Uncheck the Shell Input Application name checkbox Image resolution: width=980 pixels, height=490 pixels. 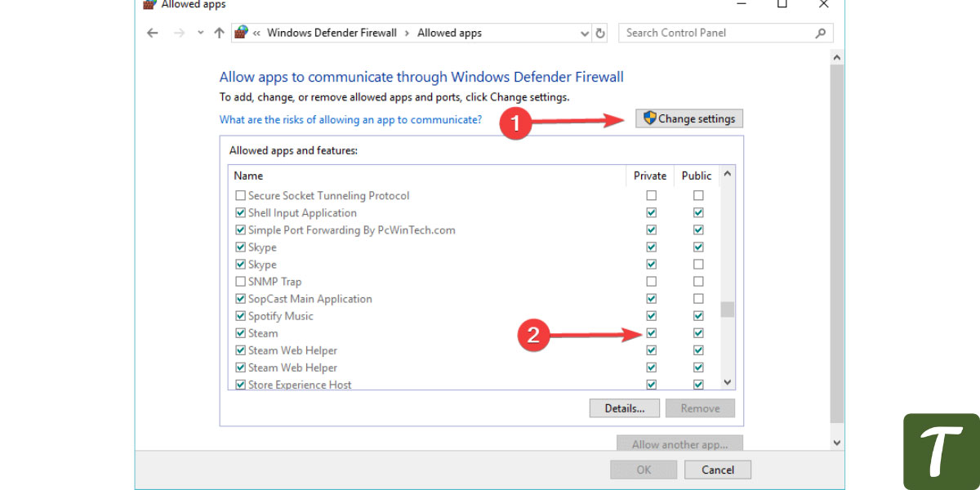pyautogui.click(x=240, y=213)
